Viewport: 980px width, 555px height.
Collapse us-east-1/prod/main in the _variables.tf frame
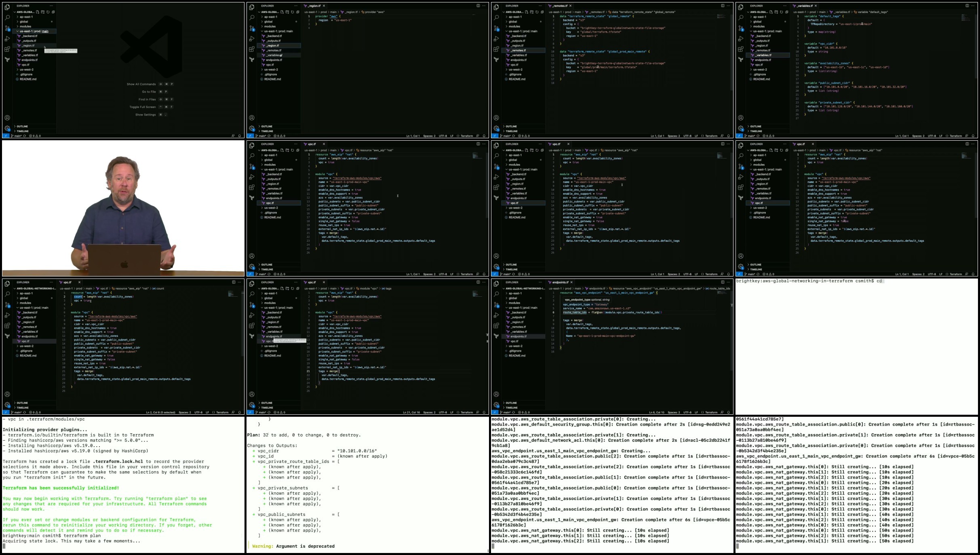pos(768,31)
